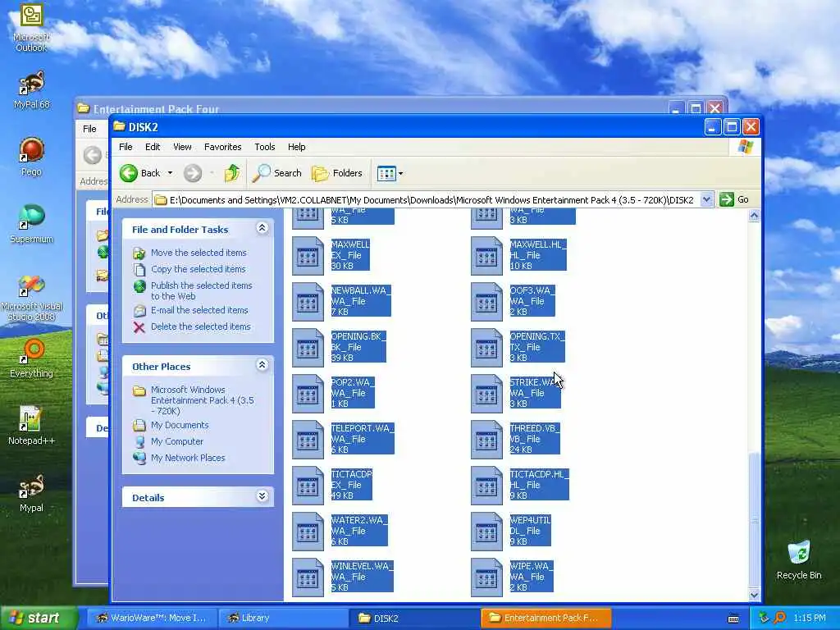Collapse File and Folder Tasks panel
The height and width of the screenshot is (630, 840).
tap(262, 228)
